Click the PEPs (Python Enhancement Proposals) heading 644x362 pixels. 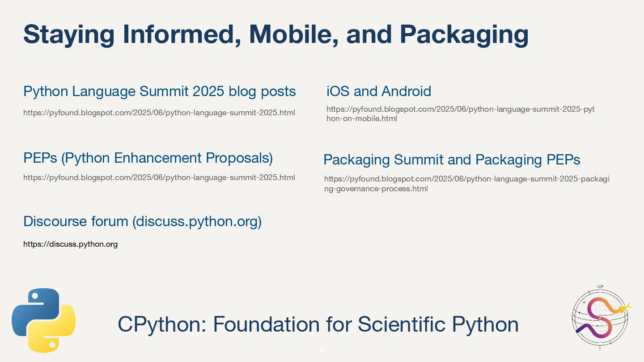click(148, 158)
